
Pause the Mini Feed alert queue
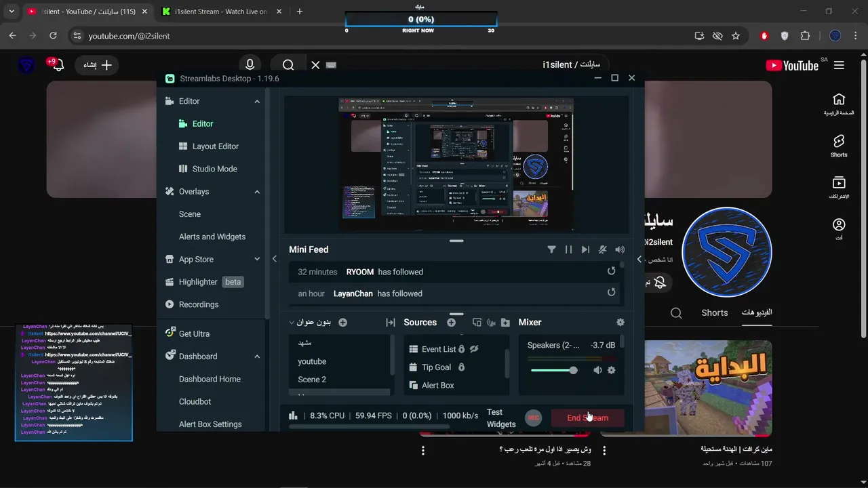[568, 249]
